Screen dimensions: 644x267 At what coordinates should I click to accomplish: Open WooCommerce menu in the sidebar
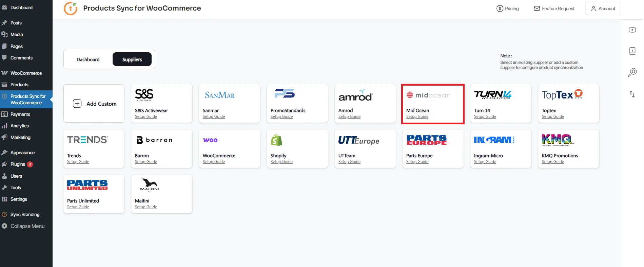[x=26, y=73]
